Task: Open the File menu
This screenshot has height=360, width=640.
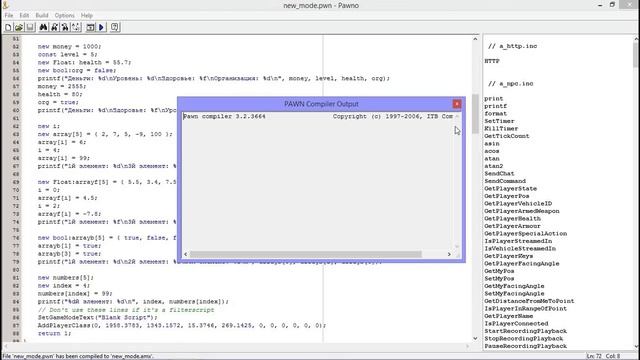Action: [9, 16]
